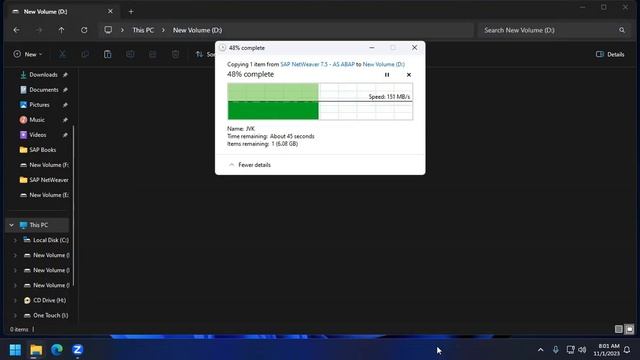640x360 pixels.
Task: Click the Cut scissors icon
Action: tap(62, 54)
